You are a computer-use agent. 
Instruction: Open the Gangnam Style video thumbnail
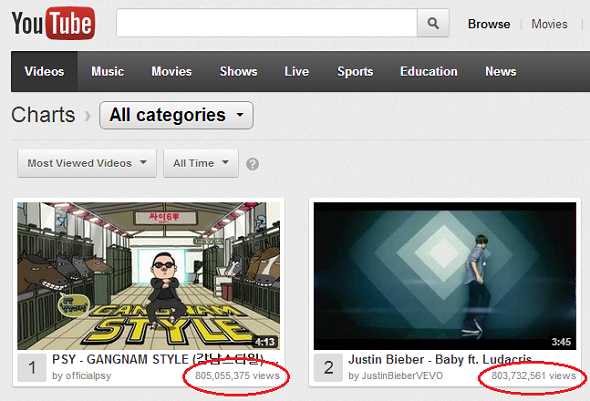(x=149, y=276)
